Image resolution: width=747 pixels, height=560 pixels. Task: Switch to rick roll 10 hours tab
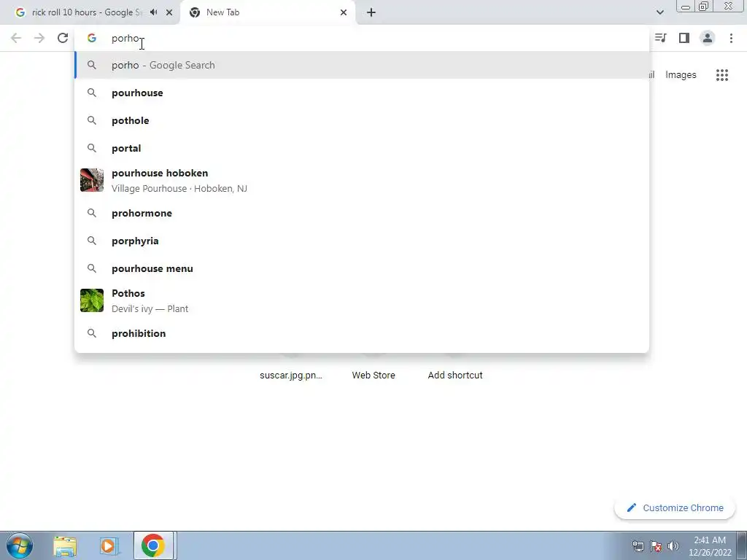(x=90, y=12)
